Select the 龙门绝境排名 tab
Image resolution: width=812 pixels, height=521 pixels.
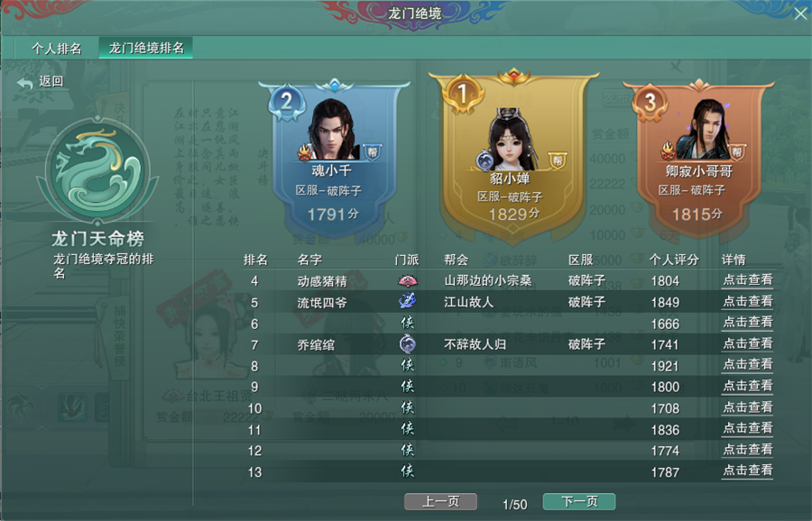coord(146,48)
